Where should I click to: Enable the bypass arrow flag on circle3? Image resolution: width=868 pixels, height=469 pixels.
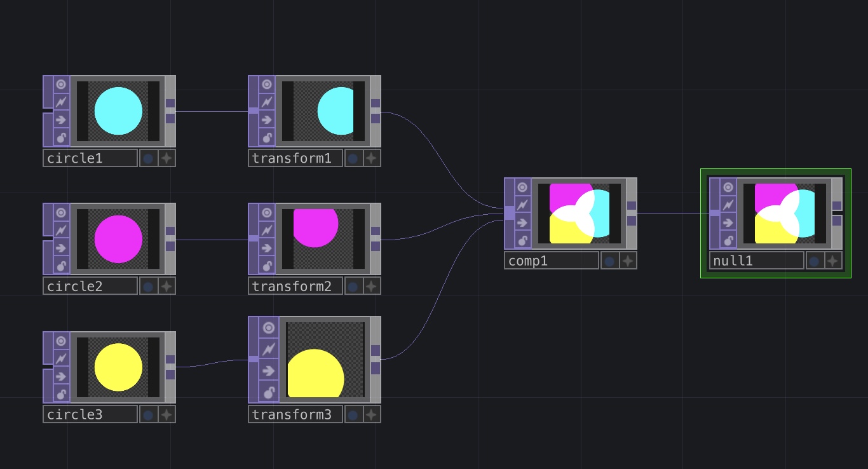(x=62, y=376)
